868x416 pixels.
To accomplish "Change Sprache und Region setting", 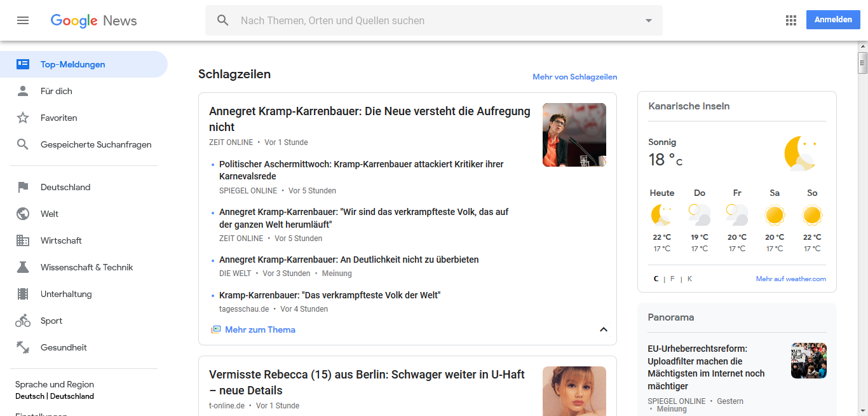I will pos(55,390).
